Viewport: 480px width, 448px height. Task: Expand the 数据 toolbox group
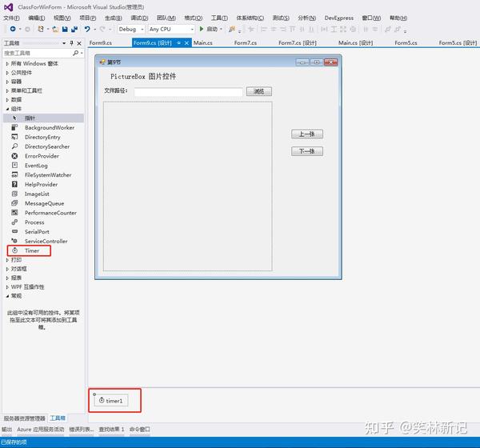click(7, 100)
